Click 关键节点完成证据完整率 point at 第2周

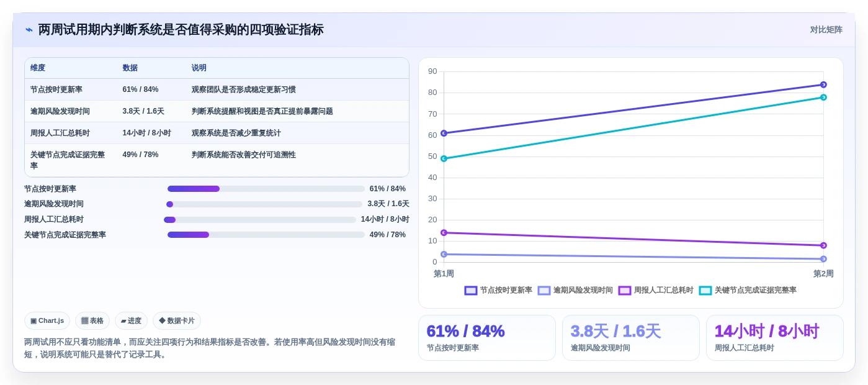pos(823,97)
